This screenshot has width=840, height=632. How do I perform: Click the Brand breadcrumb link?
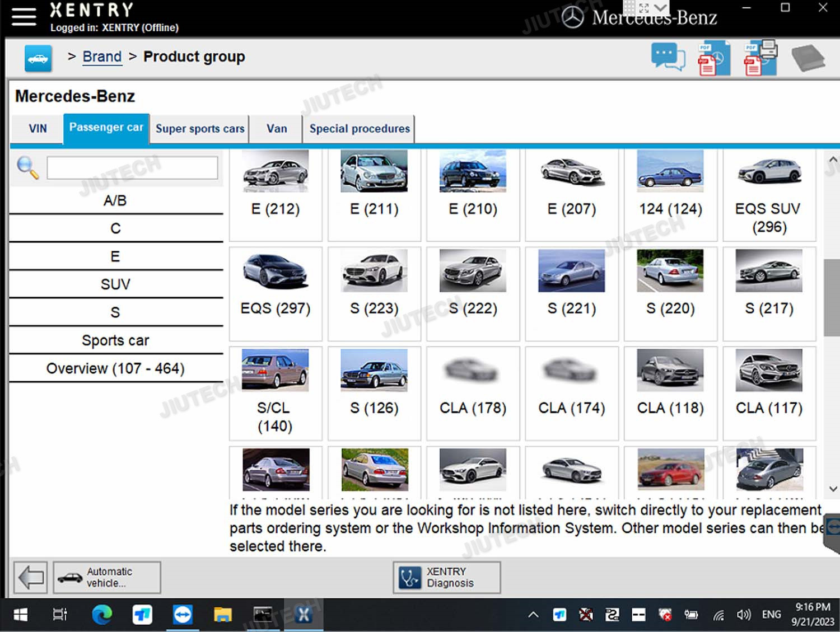click(102, 57)
